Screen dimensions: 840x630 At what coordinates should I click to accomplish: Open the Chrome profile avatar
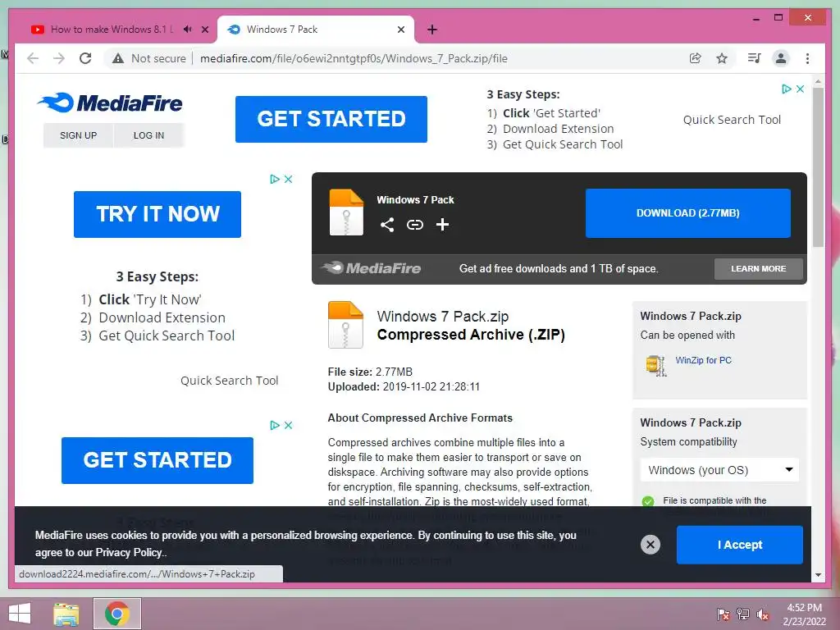(x=781, y=58)
